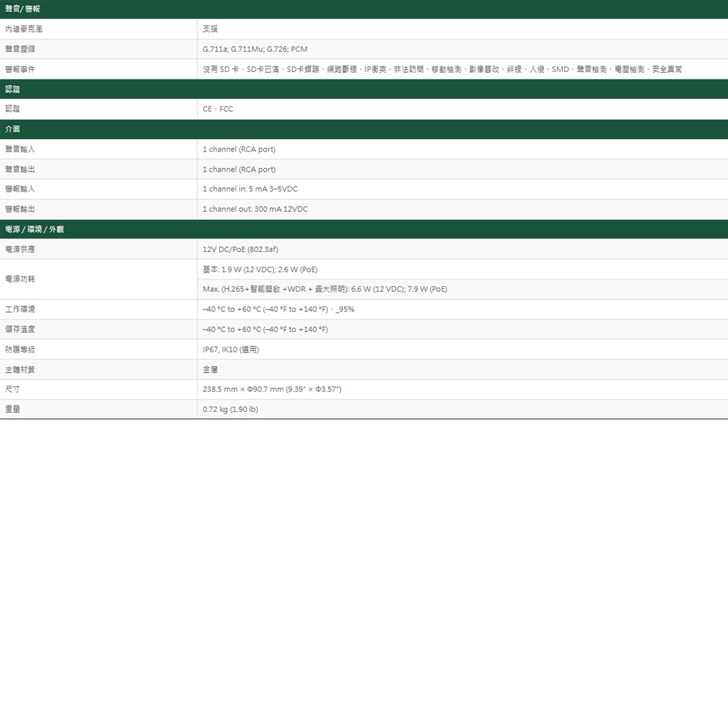Screen dimensions: 728x728
Task: Select the 電源供應 label
Action: pyautogui.click(x=20, y=249)
